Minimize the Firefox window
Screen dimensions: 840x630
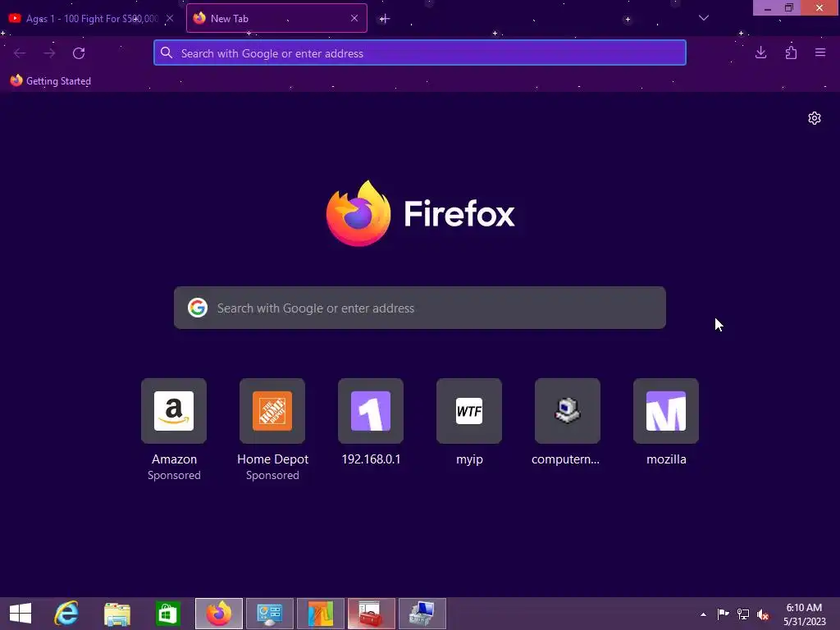768,8
